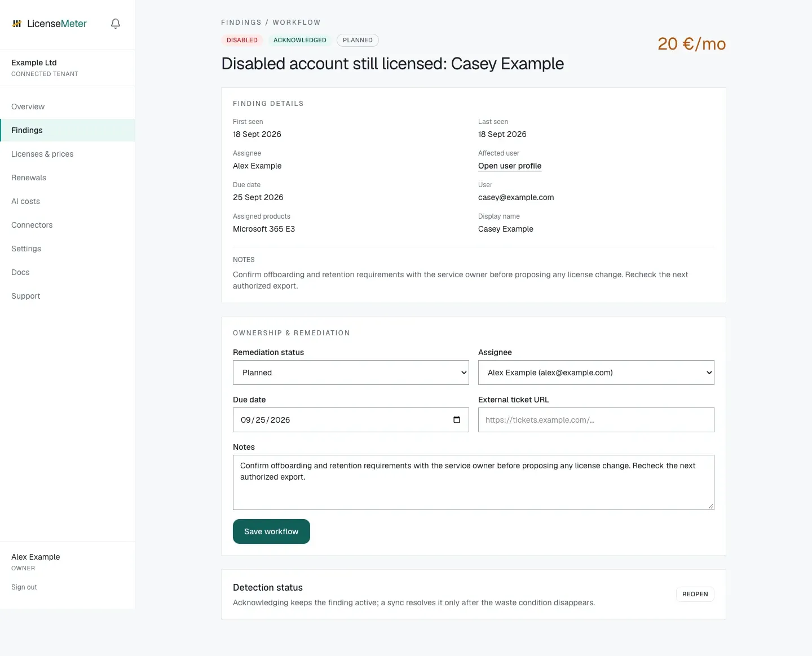Click the ACKNOWLEDGED badge
This screenshot has width=812, height=656.
coord(300,40)
